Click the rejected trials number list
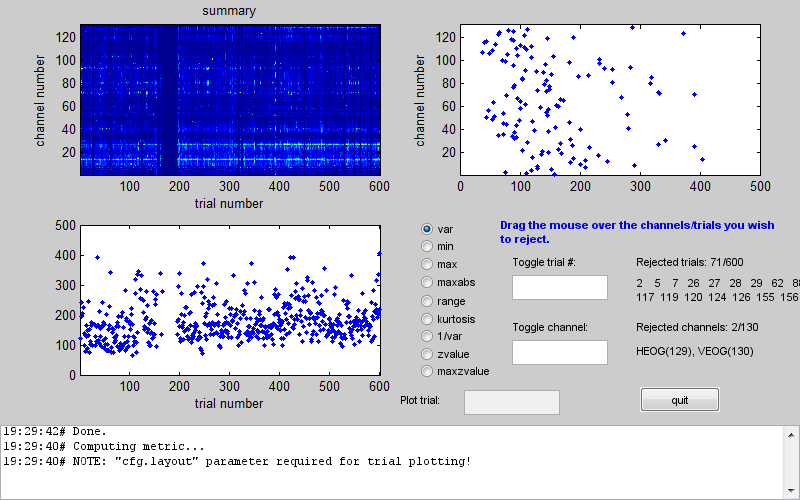The height and width of the screenshot is (500, 800). [x=717, y=290]
